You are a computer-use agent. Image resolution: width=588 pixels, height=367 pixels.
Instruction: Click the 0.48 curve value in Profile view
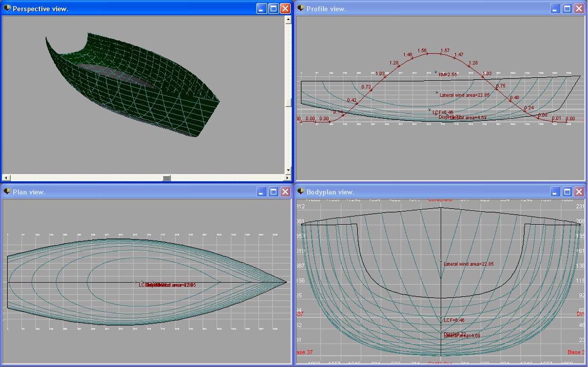[x=514, y=97]
